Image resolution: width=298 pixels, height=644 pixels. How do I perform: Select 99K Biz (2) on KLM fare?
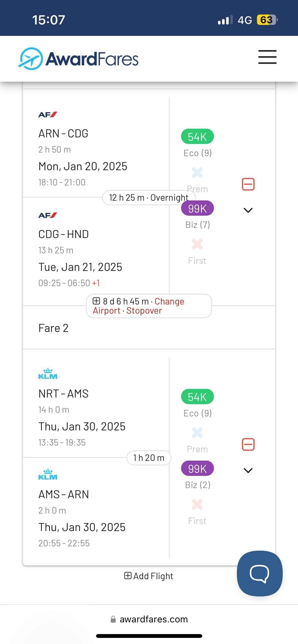(x=197, y=469)
